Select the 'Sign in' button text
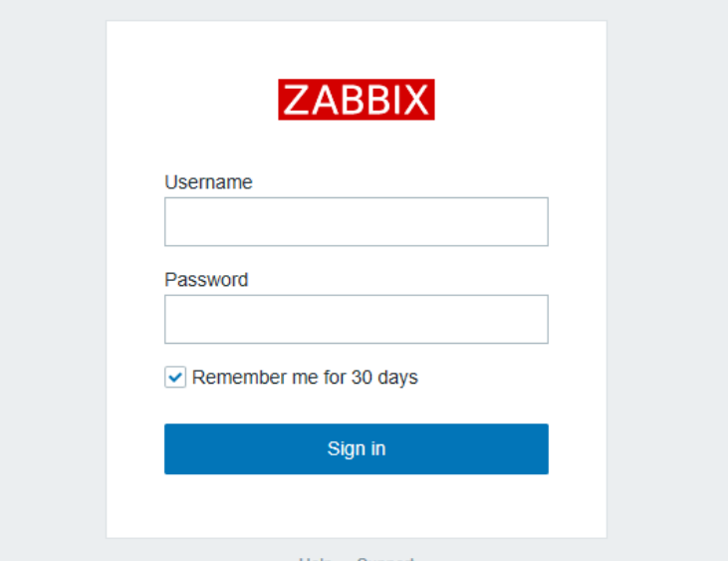The width and height of the screenshot is (728, 561). (x=357, y=448)
